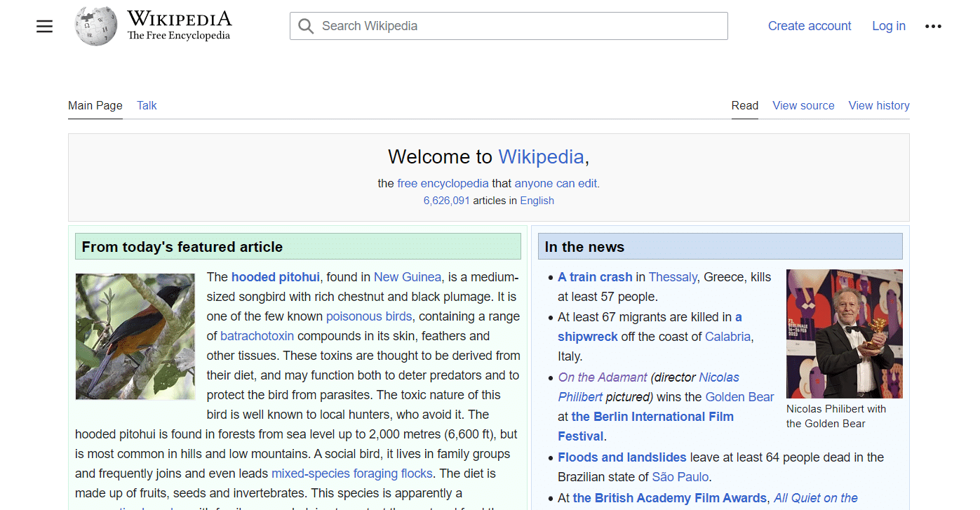Open the 'poisonous birds' link
Viewport: 980px width, 510px height.
tap(369, 316)
